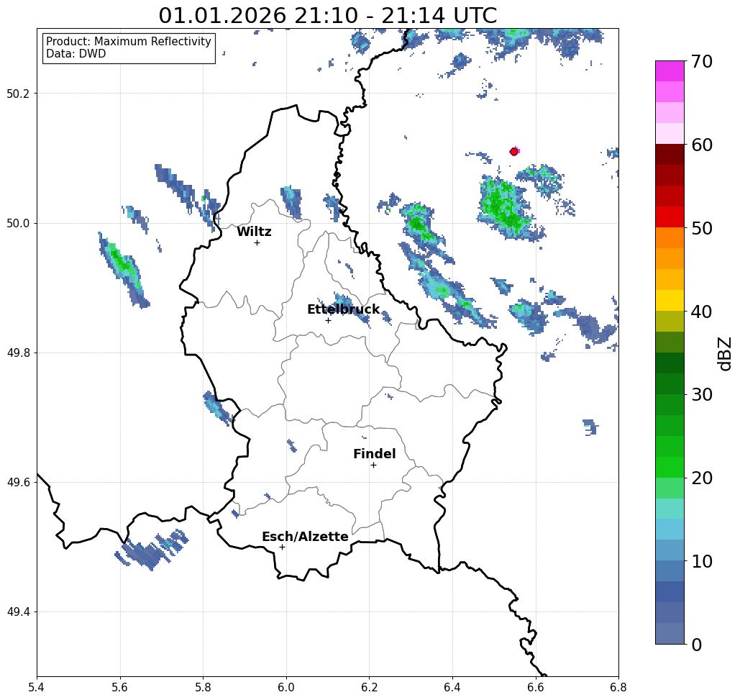Click latitude tick label 49.4

(x=18, y=612)
